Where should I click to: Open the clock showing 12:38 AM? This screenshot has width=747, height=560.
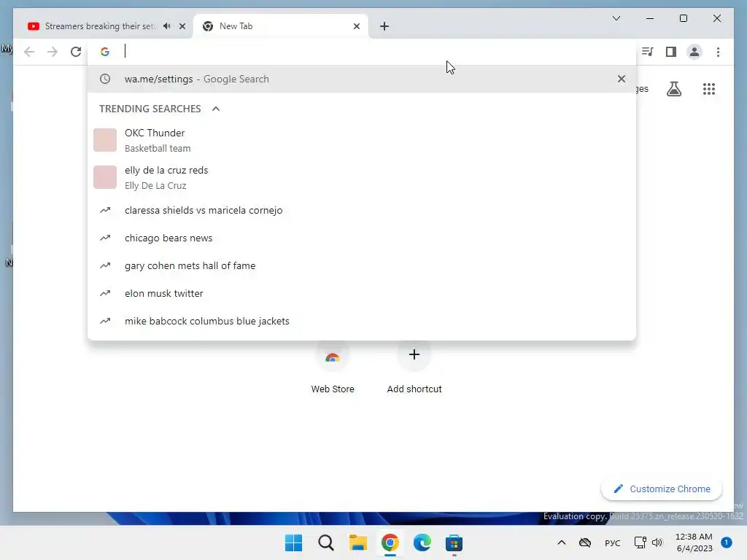click(694, 542)
